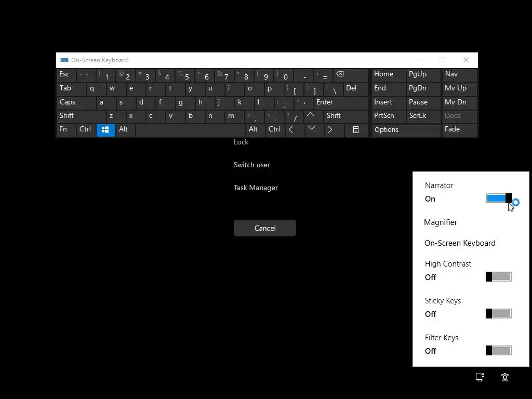Close the On-Screen Keyboard window

pyautogui.click(x=466, y=60)
